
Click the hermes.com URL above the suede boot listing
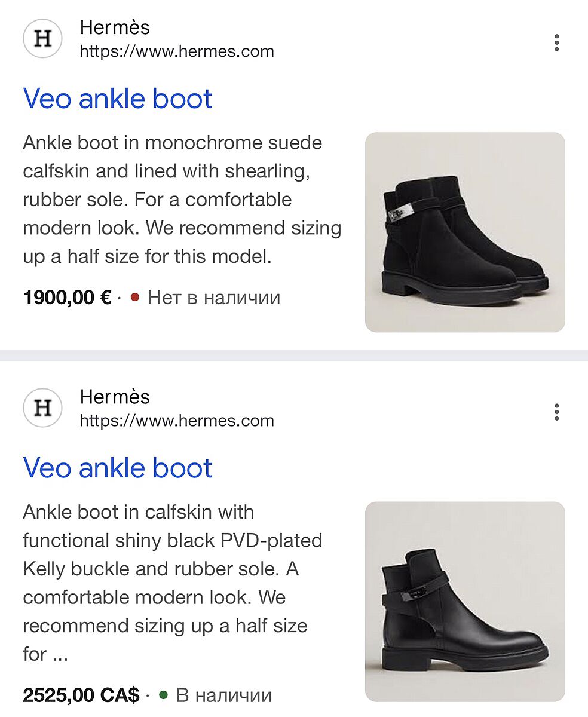coord(177,51)
